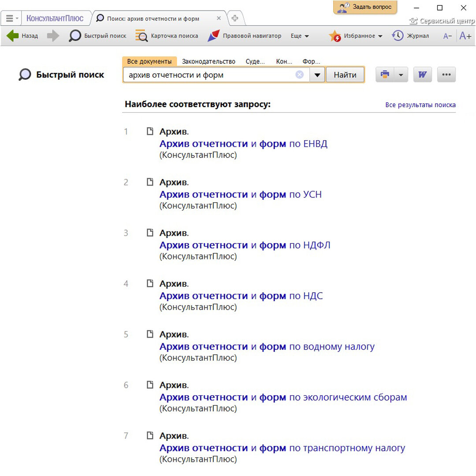The image size is (476, 476).
Task: Open the main hamburger menu
Action: pos(11,19)
